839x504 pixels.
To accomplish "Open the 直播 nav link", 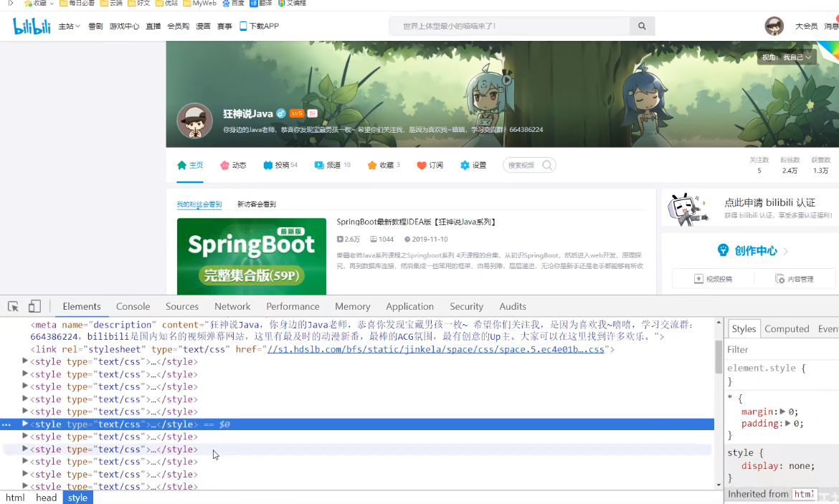I will [x=153, y=26].
